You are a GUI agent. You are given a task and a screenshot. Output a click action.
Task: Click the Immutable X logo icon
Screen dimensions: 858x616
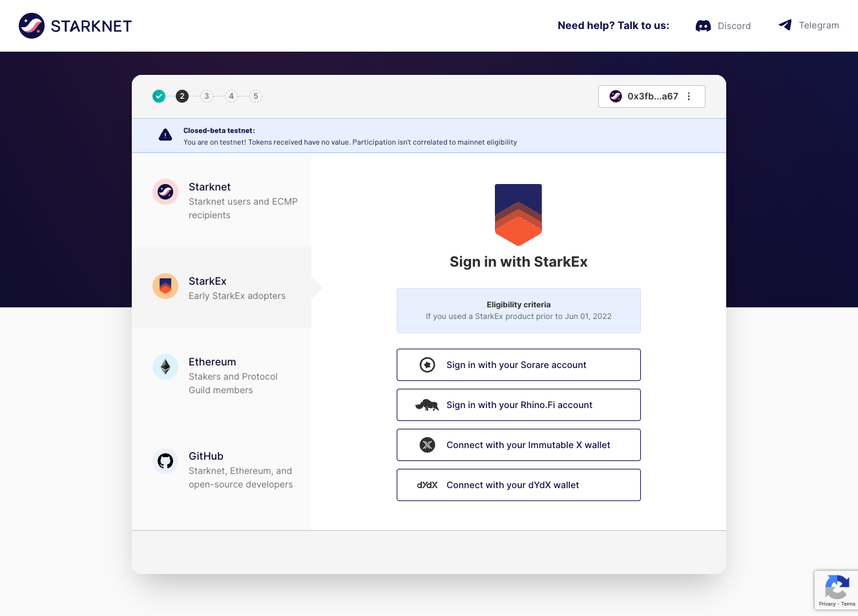coord(428,445)
